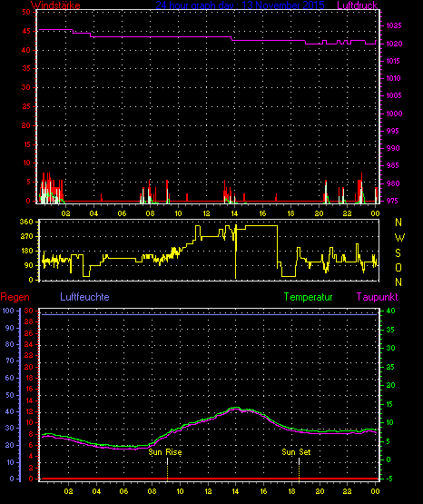Click the Sun Set marker
The width and height of the screenshot is (423, 504).
[x=296, y=452]
